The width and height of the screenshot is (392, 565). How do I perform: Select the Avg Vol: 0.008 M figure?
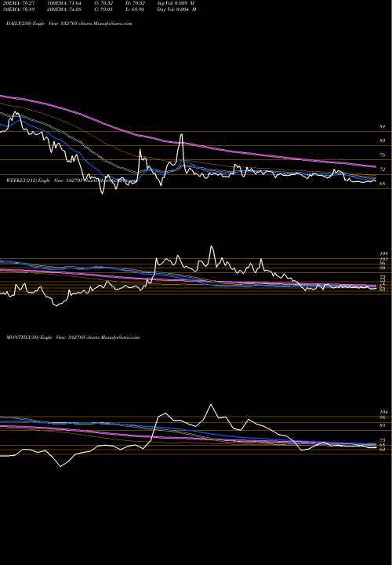176,2
